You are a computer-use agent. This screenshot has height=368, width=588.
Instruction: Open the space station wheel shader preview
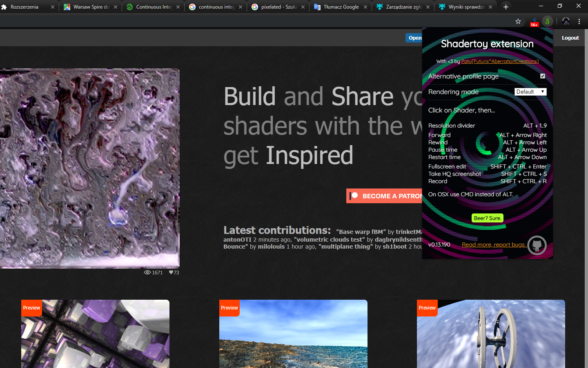click(x=491, y=334)
